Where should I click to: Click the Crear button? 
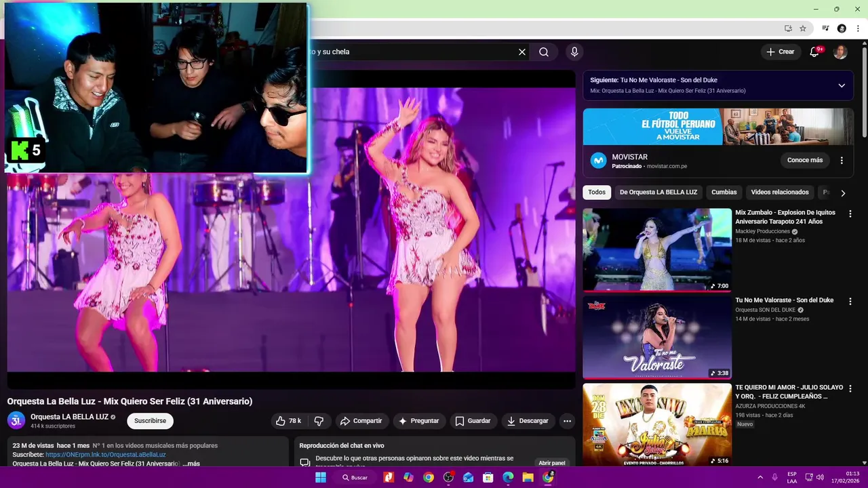(780, 52)
